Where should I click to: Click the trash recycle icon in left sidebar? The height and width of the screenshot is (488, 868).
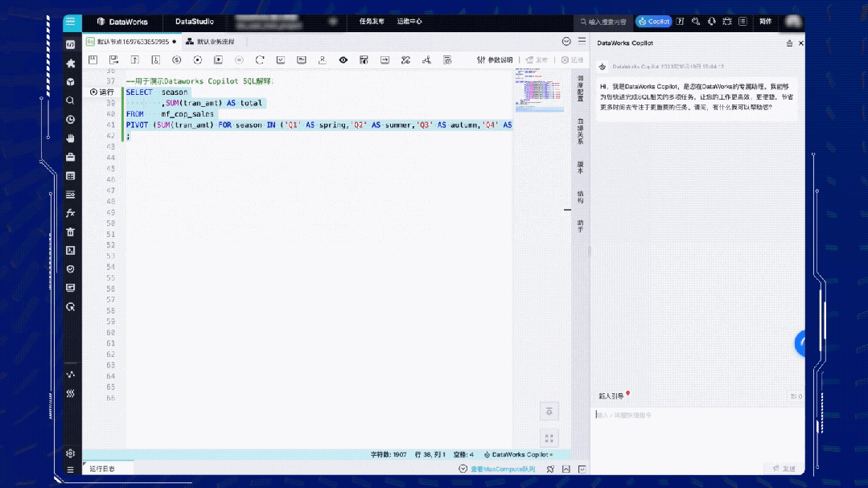tap(70, 232)
